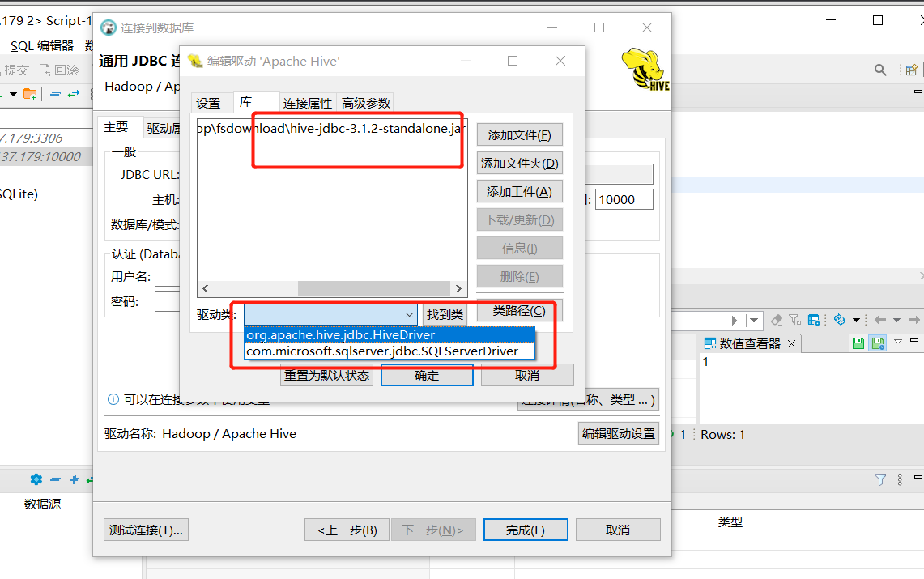Viewport: 924px width, 579px height.
Task: Select org.apache.hive.jdbc.HiveDriver from the list
Action: [390, 334]
